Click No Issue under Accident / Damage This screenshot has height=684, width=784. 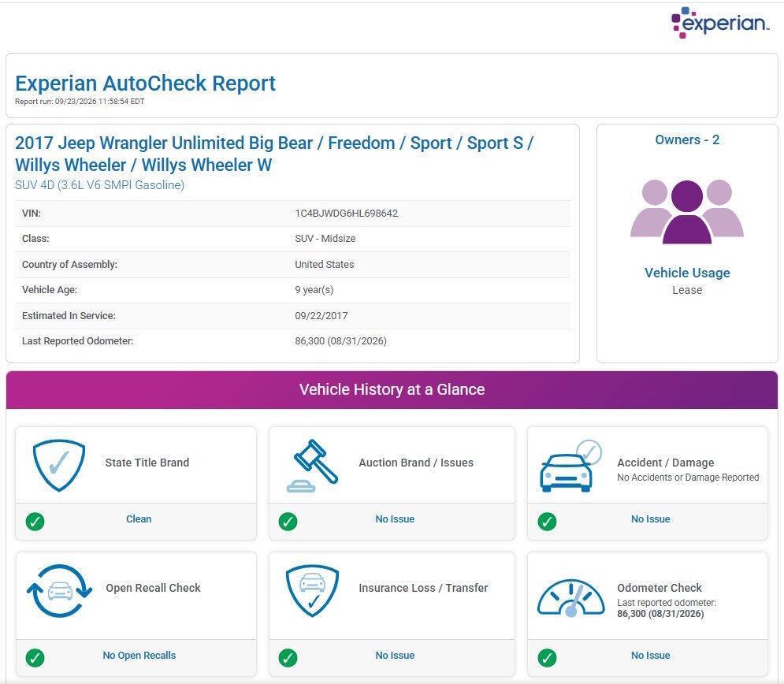coord(651,519)
